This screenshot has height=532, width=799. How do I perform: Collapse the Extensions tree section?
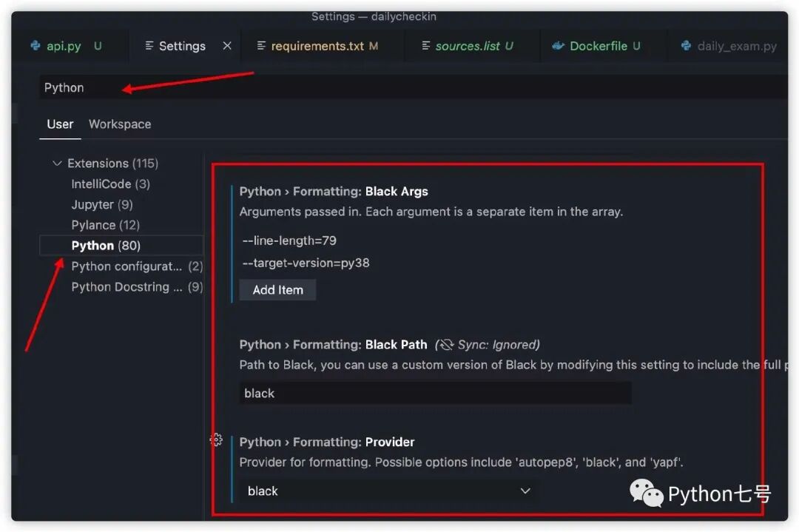coord(57,163)
